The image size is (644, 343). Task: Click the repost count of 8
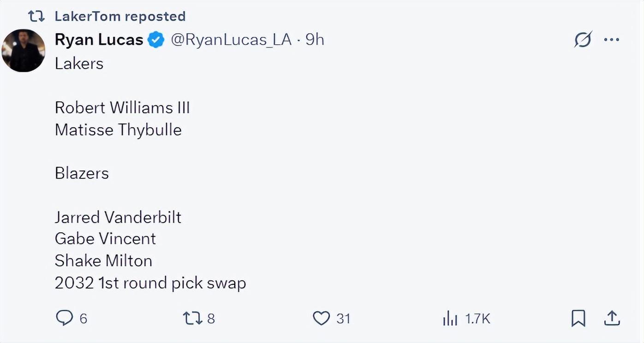point(211,319)
